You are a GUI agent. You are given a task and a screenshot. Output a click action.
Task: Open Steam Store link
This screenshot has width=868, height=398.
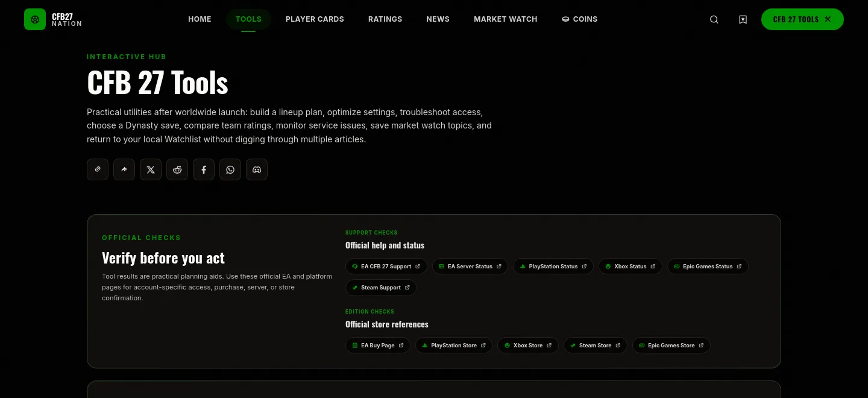click(596, 346)
